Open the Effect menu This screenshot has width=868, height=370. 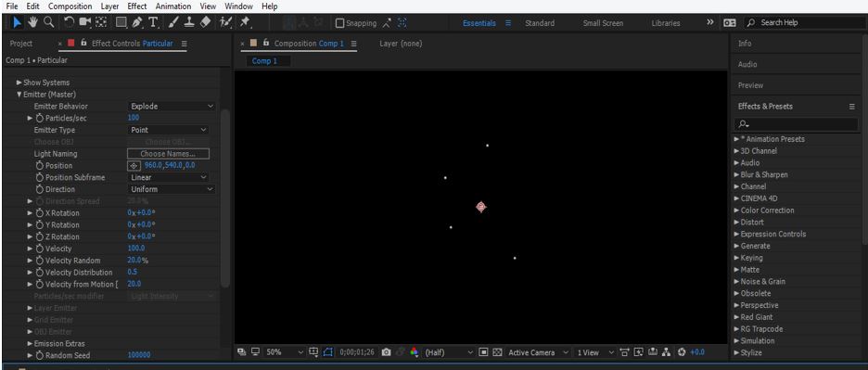(137, 6)
